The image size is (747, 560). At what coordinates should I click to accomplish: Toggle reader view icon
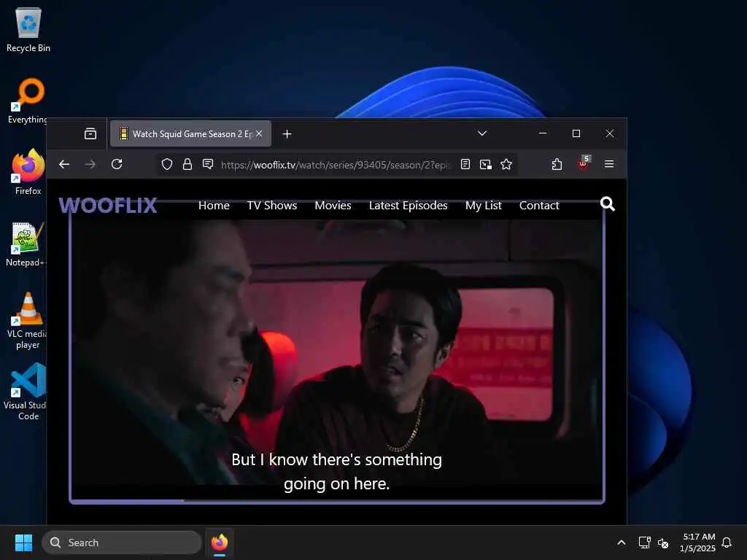point(465,164)
